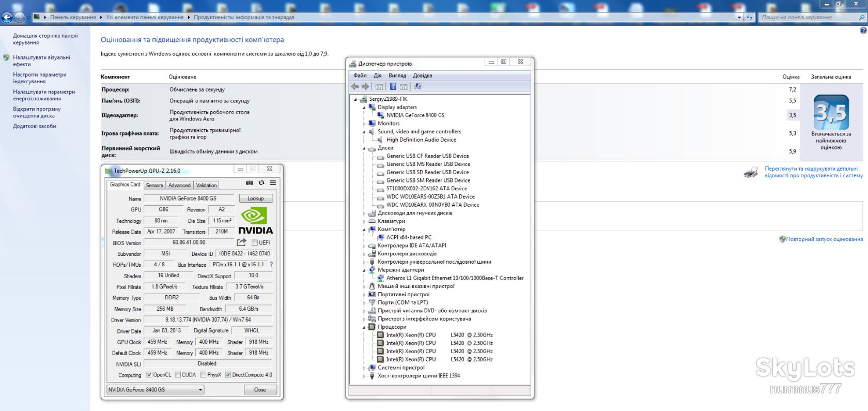Click Control Panel back navigation button

(x=7, y=18)
